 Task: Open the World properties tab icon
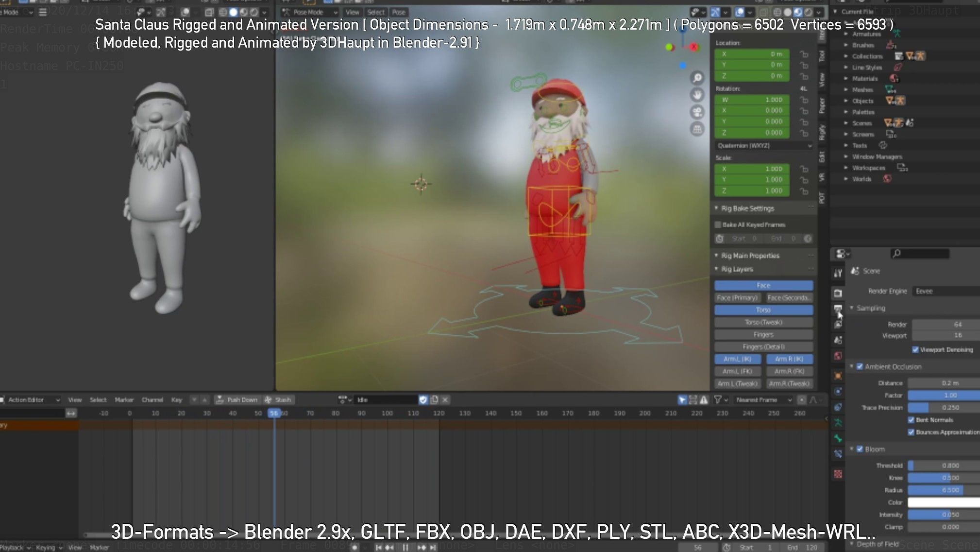click(x=838, y=356)
